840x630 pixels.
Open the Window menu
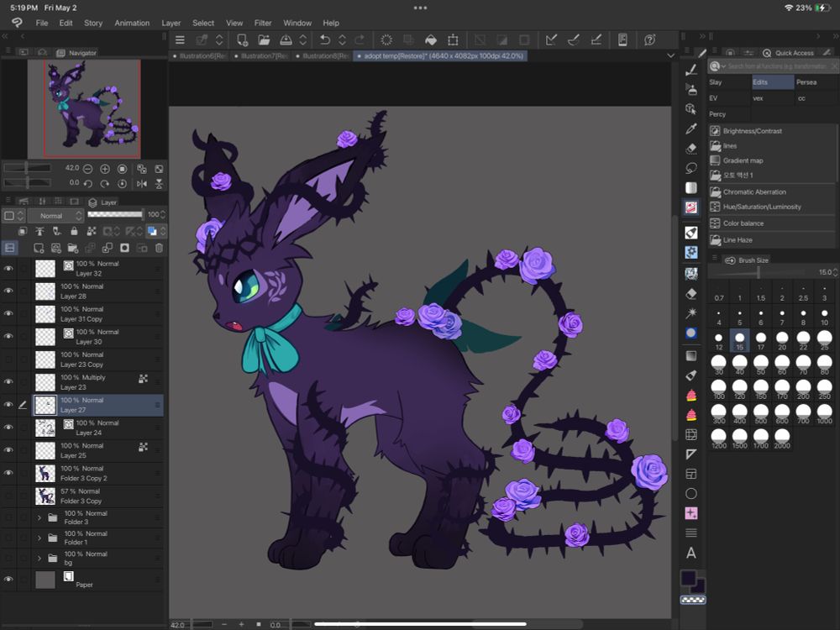click(297, 23)
